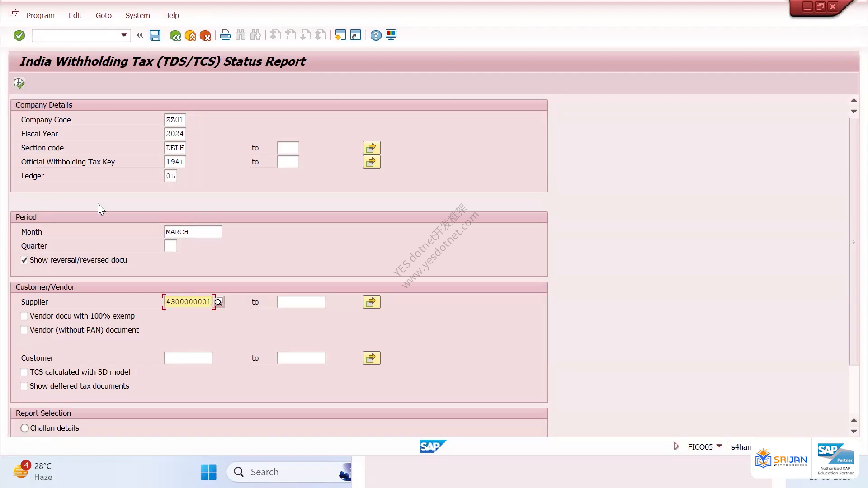The image size is (868, 488).
Task: Click the green Back arrow icon
Action: coord(175,35)
